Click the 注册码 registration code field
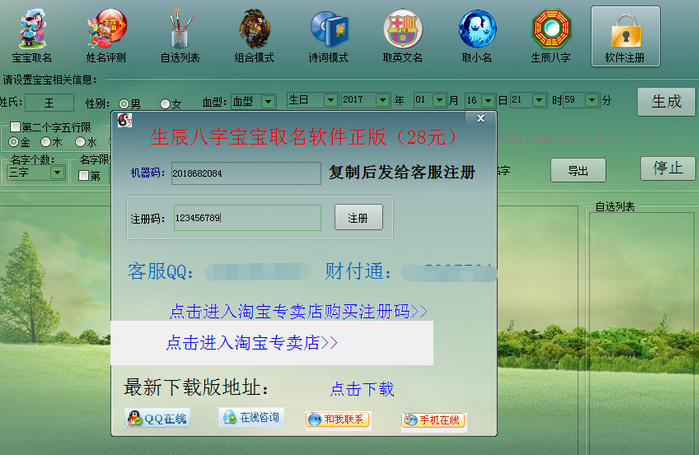The width and height of the screenshot is (699, 455). [247, 218]
